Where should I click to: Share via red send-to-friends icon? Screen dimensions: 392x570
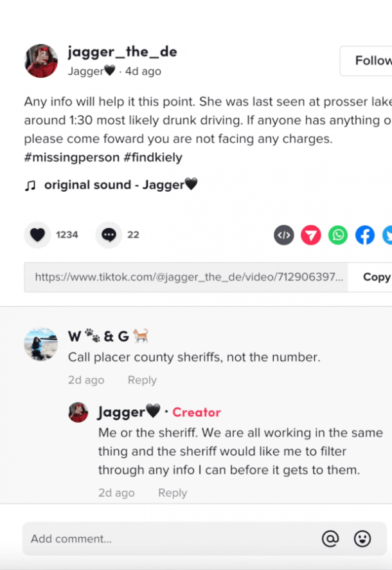coord(310,235)
